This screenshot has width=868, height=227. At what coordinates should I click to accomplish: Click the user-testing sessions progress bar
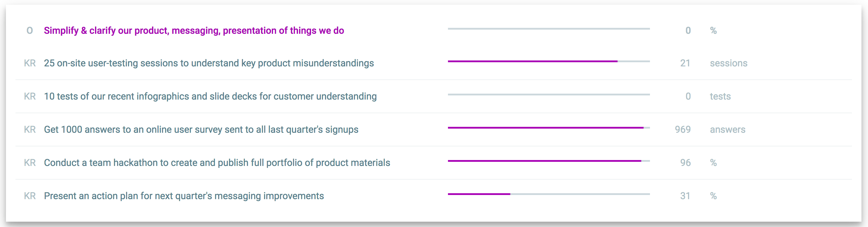(x=549, y=62)
